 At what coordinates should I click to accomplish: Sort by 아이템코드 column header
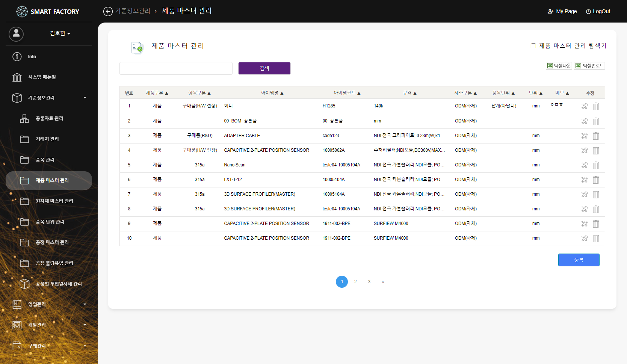pos(347,93)
